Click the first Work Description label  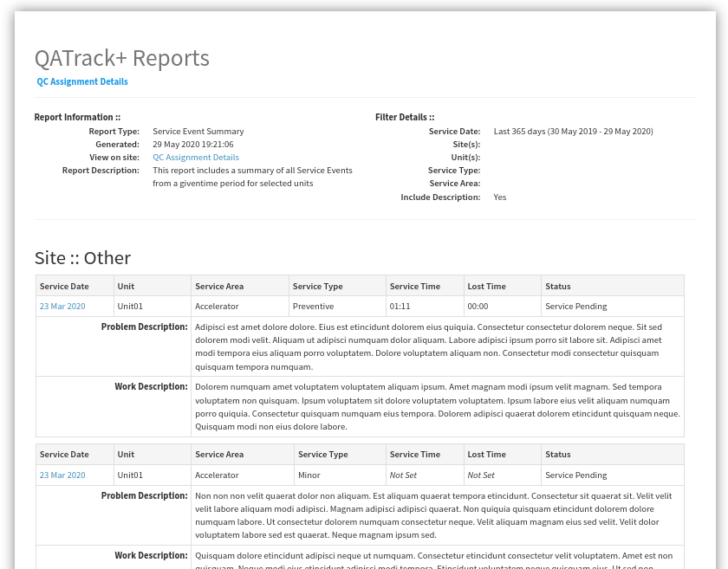click(x=151, y=386)
